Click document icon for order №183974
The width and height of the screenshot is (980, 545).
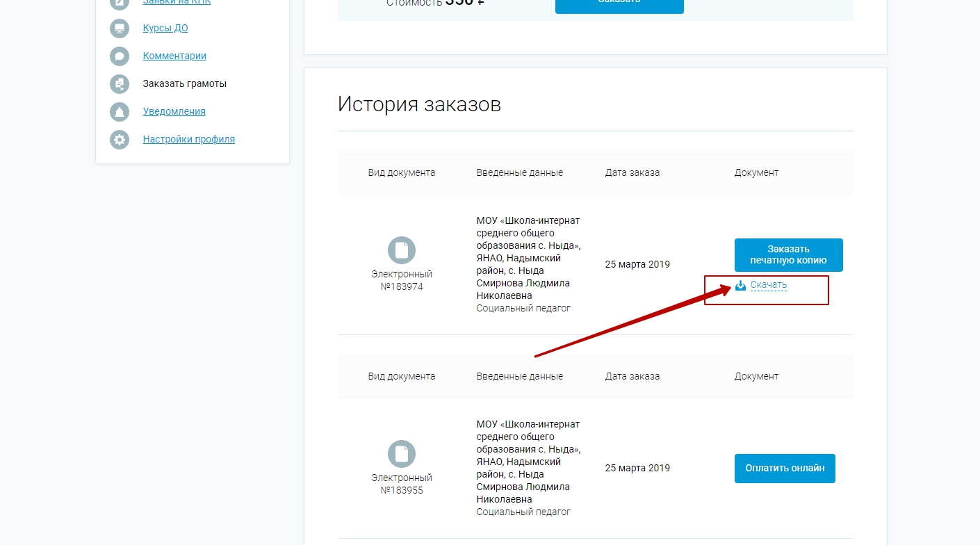click(x=401, y=250)
